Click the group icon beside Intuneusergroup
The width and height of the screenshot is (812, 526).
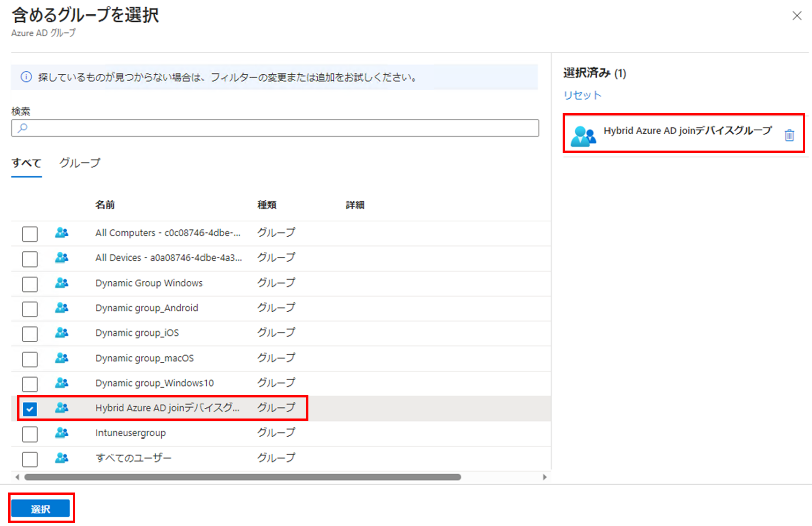tap(62, 433)
